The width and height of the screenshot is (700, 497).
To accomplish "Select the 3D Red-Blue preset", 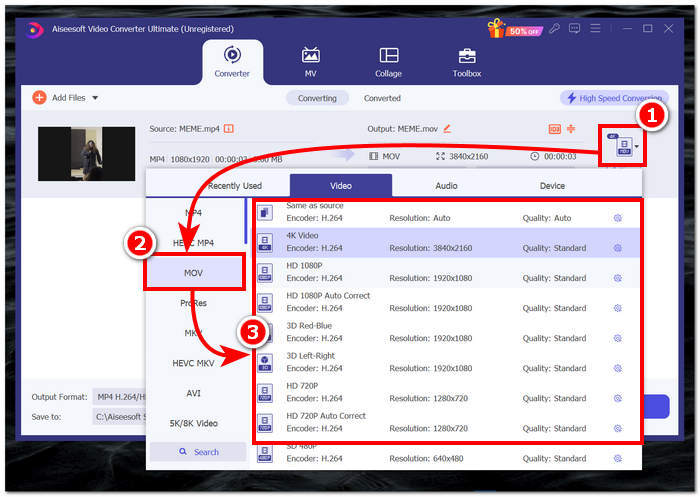I will pos(448,333).
